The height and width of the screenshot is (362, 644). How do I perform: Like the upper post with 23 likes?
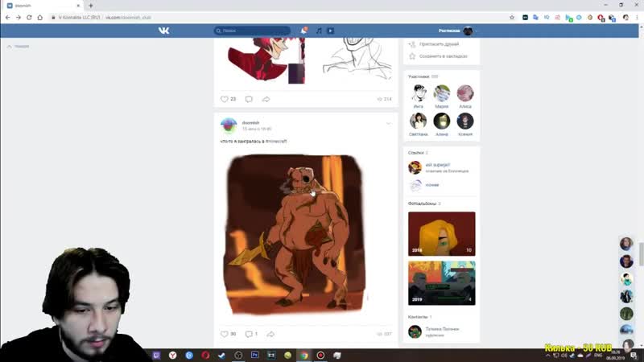228,99
